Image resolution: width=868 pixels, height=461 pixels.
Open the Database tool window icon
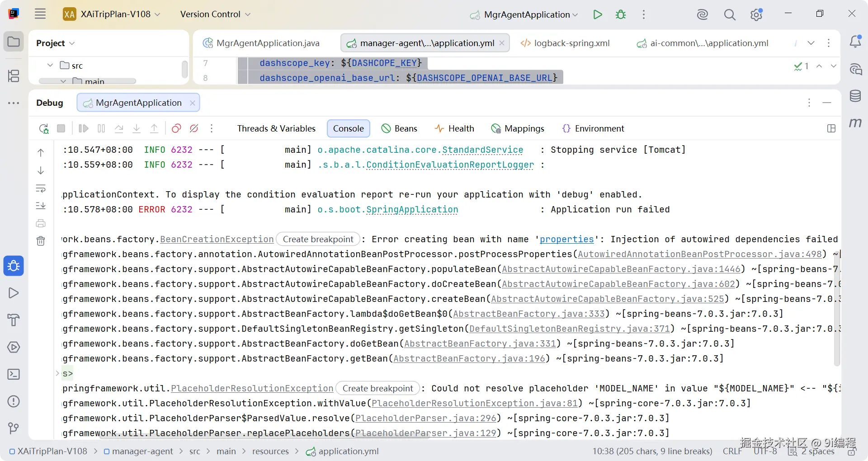tap(855, 96)
